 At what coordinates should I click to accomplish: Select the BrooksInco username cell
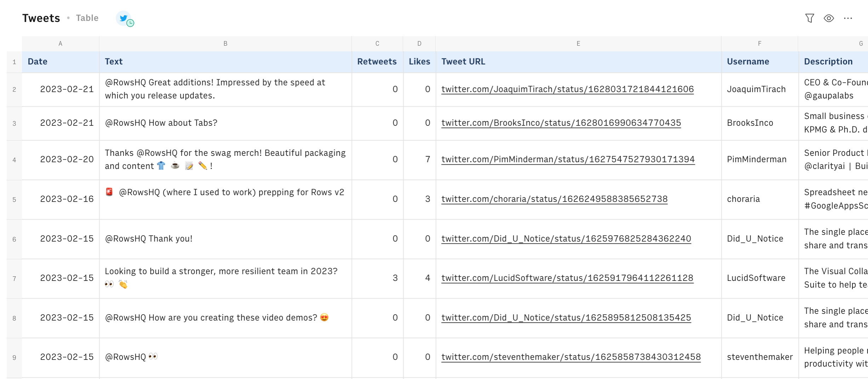click(760, 123)
